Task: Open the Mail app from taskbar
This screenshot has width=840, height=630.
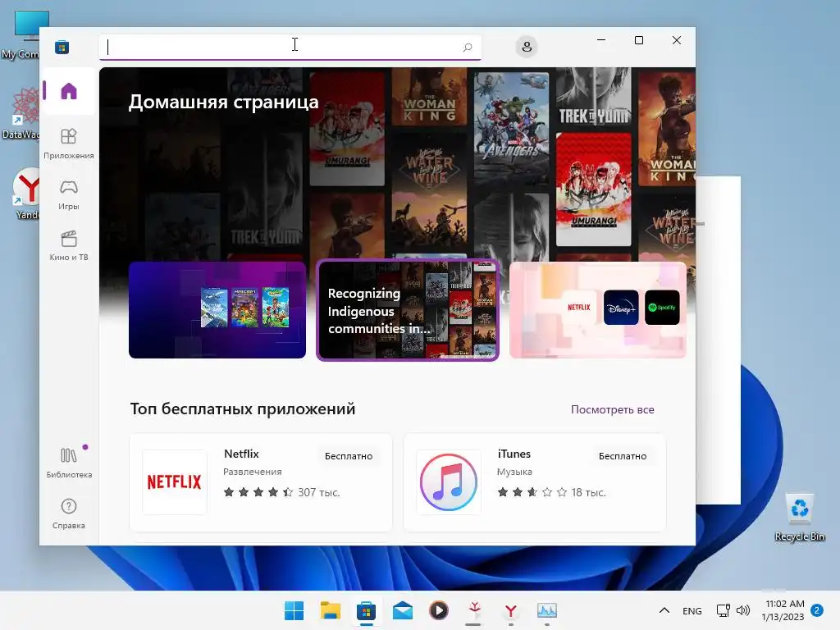Action: [x=402, y=610]
